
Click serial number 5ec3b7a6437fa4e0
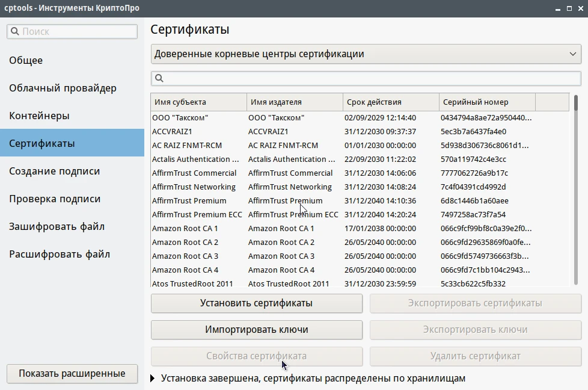click(474, 132)
